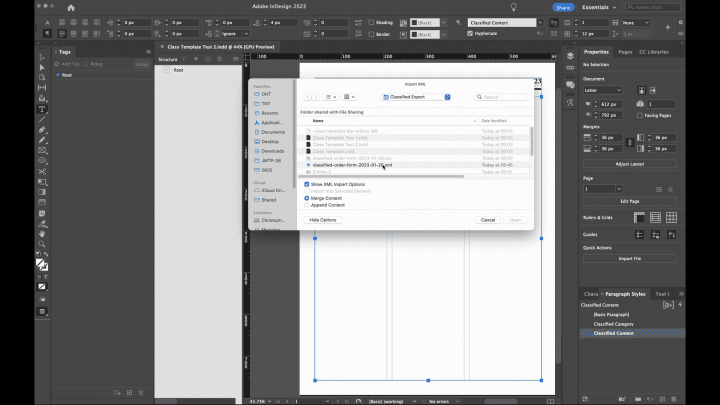The height and width of the screenshot is (405, 720).
Task: Select the Merge Content radio button
Action: point(307,198)
